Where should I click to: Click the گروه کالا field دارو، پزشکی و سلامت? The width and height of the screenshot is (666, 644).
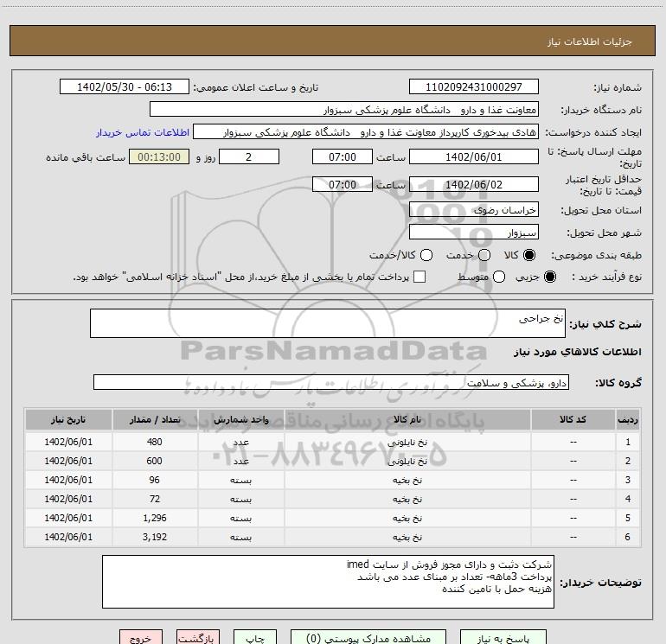click(331, 382)
